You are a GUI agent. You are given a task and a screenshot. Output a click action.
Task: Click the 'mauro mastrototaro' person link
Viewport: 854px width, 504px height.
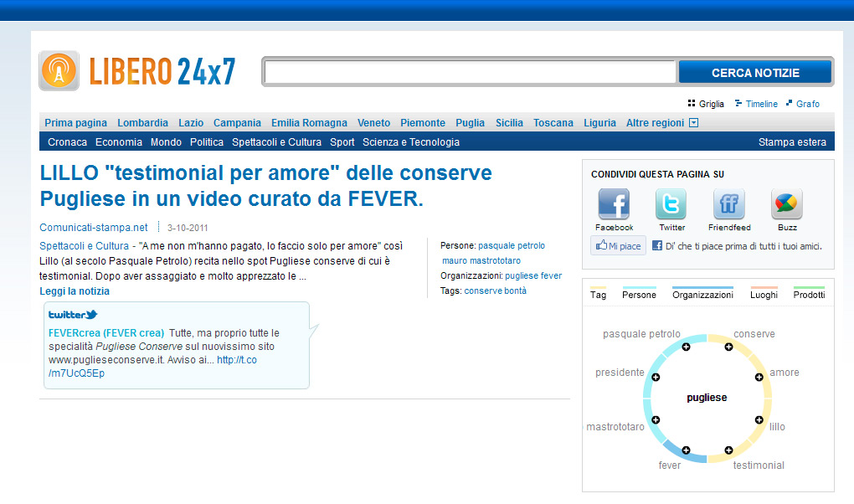pos(481,260)
